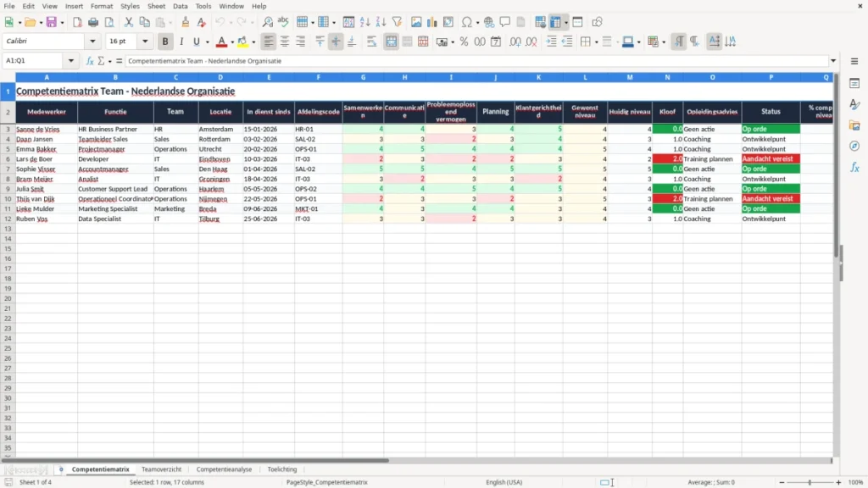The height and width of the screenshot is (488, 868).
Task: Toggle Wrap Text
Action: tap(371, 42)
